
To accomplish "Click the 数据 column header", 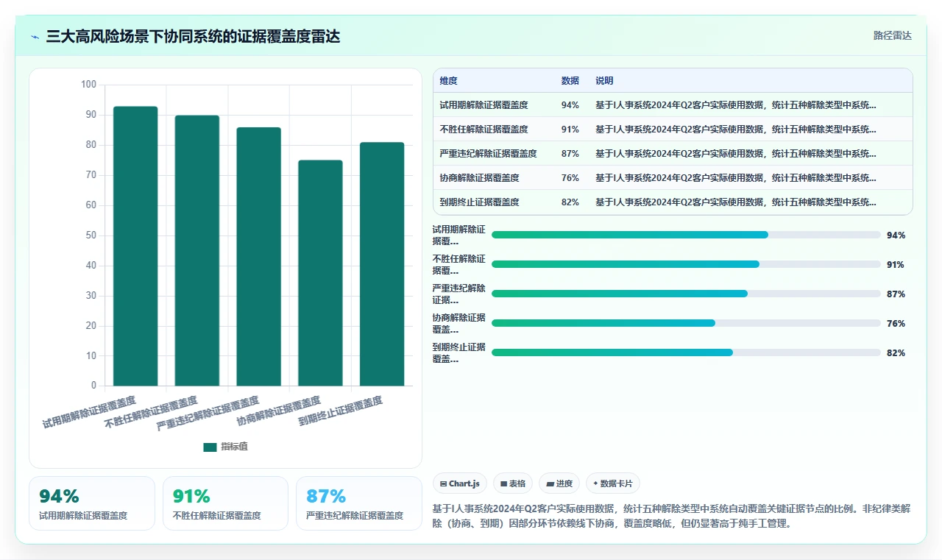I will pos(570,81).
